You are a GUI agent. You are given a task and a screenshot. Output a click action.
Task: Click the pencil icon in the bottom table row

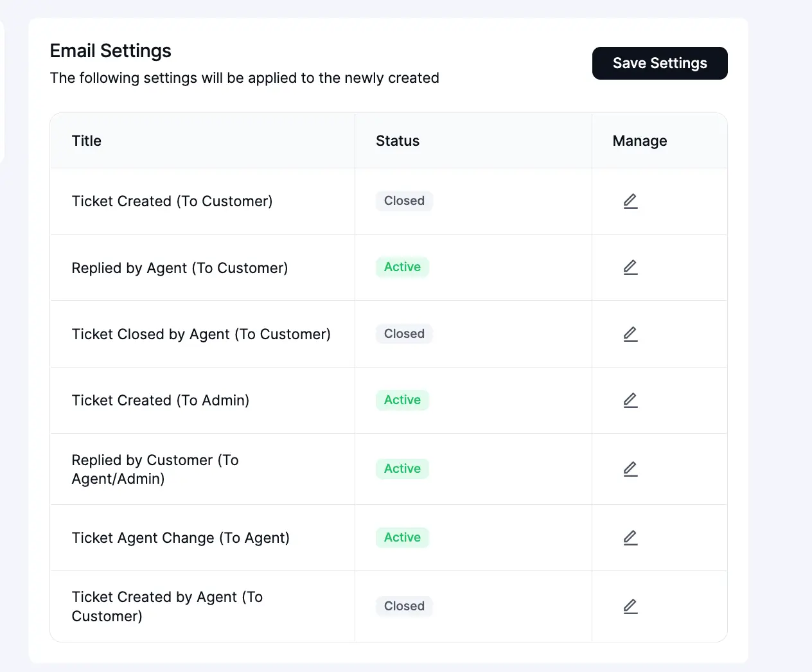[x=630, y=606]
